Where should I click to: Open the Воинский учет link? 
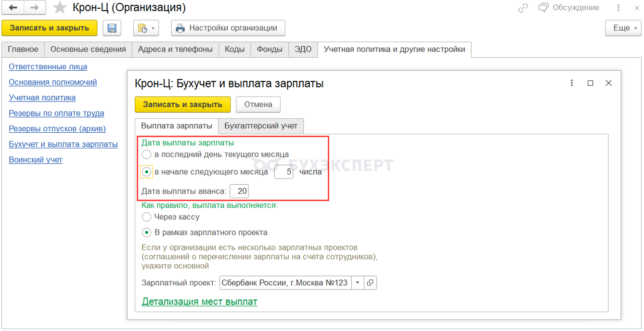click(36, 160)
